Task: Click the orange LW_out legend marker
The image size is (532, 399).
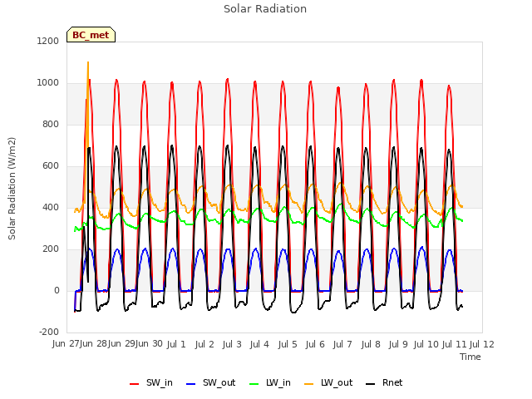Action: click(x=308, y=384)
